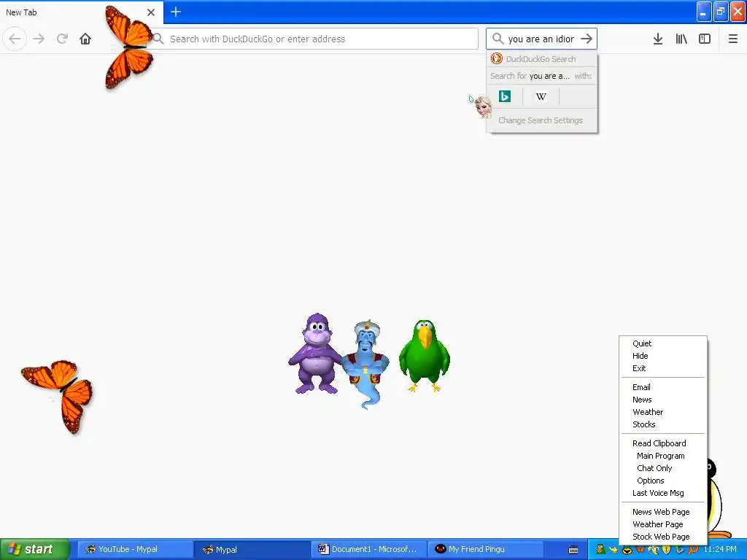
Task: Click the butterfly at lower left
Action: (x=58, y=396)
